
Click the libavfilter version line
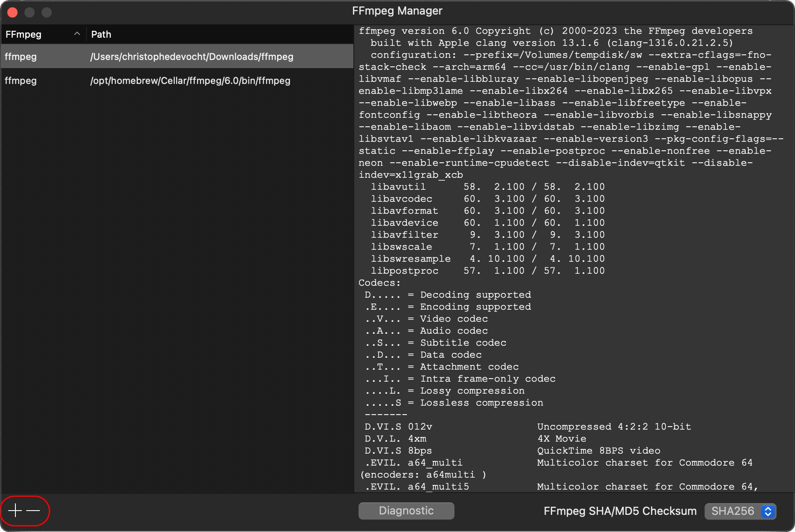tap(488, 235)
